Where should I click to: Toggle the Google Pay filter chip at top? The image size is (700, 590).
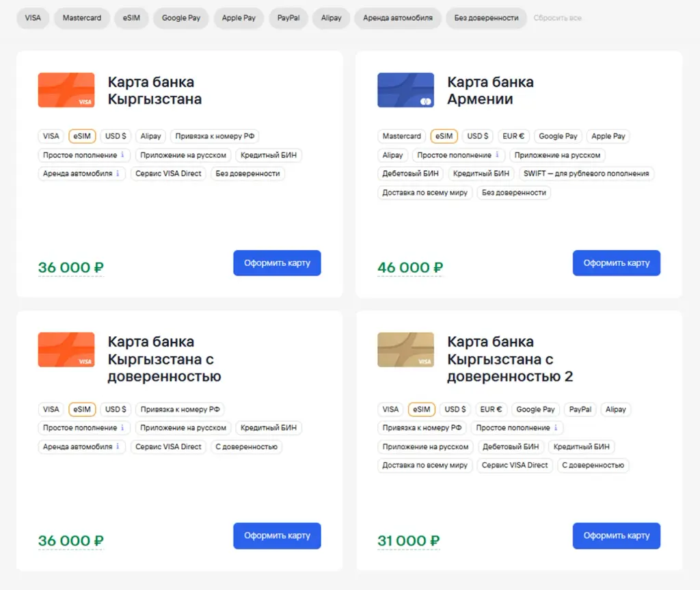pos(180,18)
